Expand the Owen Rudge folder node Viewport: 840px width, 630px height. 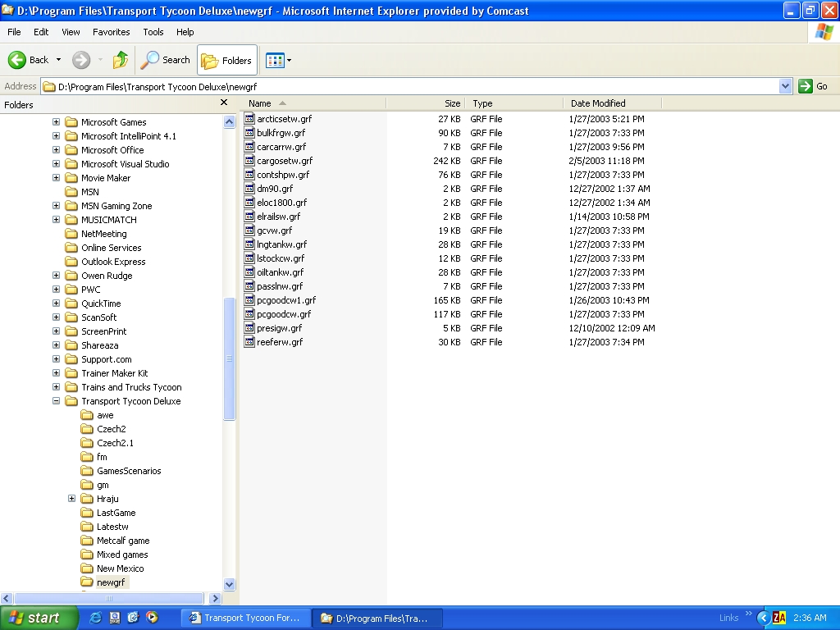coord(57,276)
